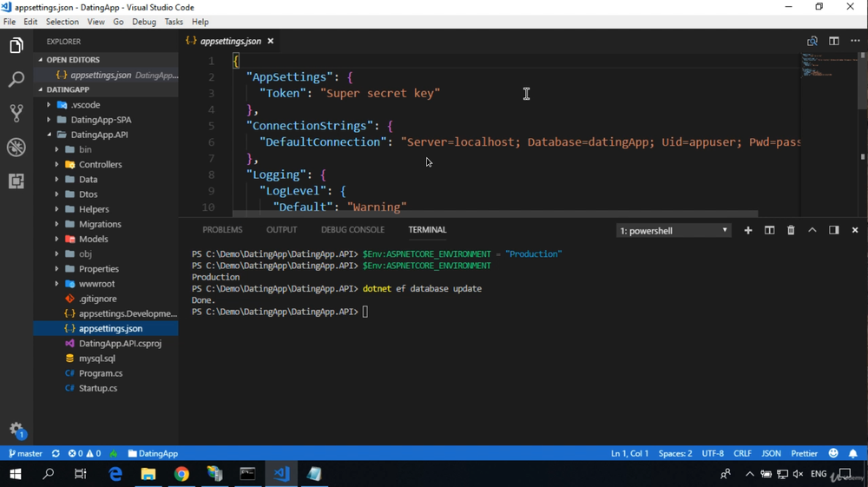The image size is (868, 487).
Task: Open the File menu
Action: [x=10, y=22]
